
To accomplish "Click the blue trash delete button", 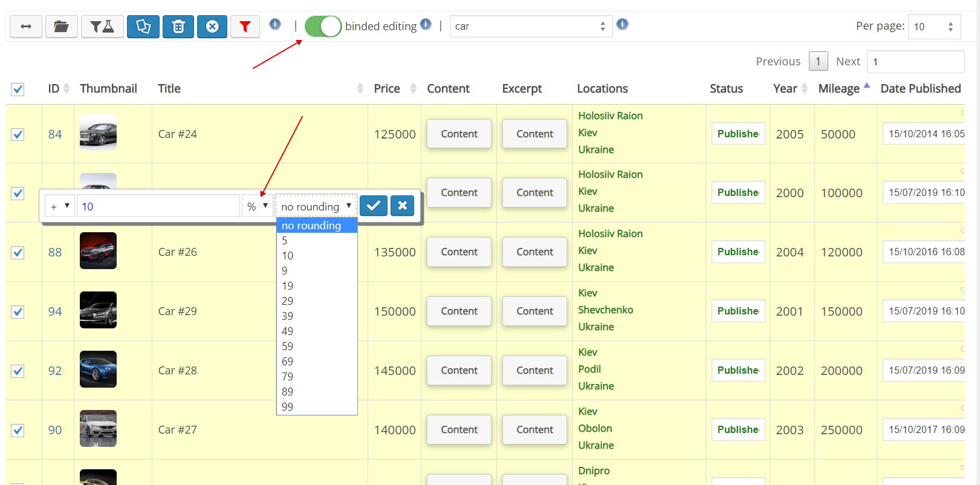I will [x=178, y=27].
